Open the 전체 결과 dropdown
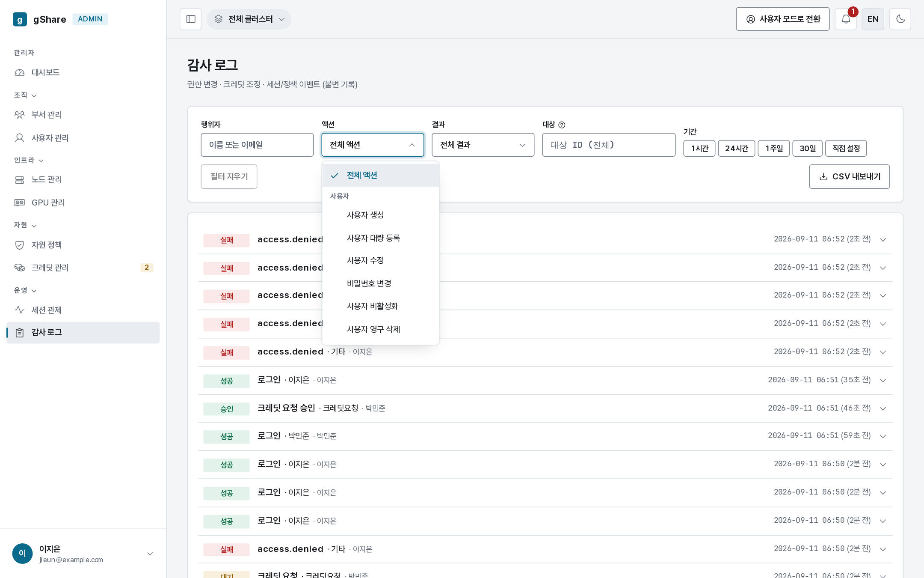Viewport: 924px width, 578px height. pyautogui.click(x=483, y=145)
